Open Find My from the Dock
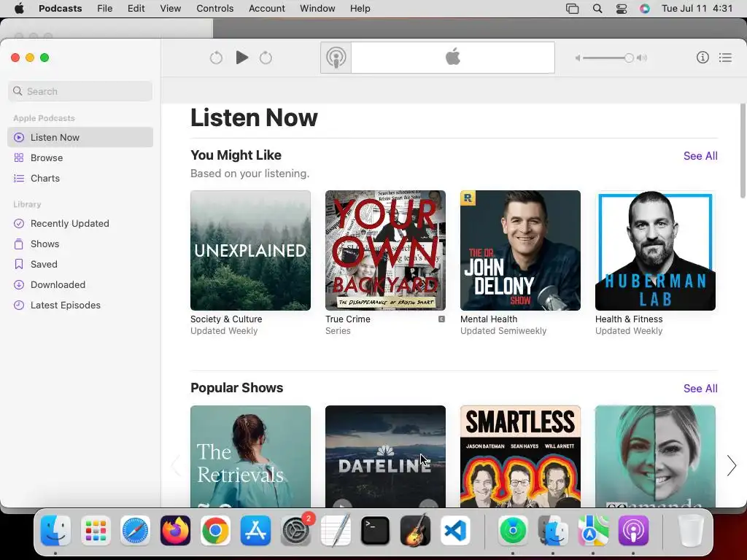747x560 pixels. 513,531
